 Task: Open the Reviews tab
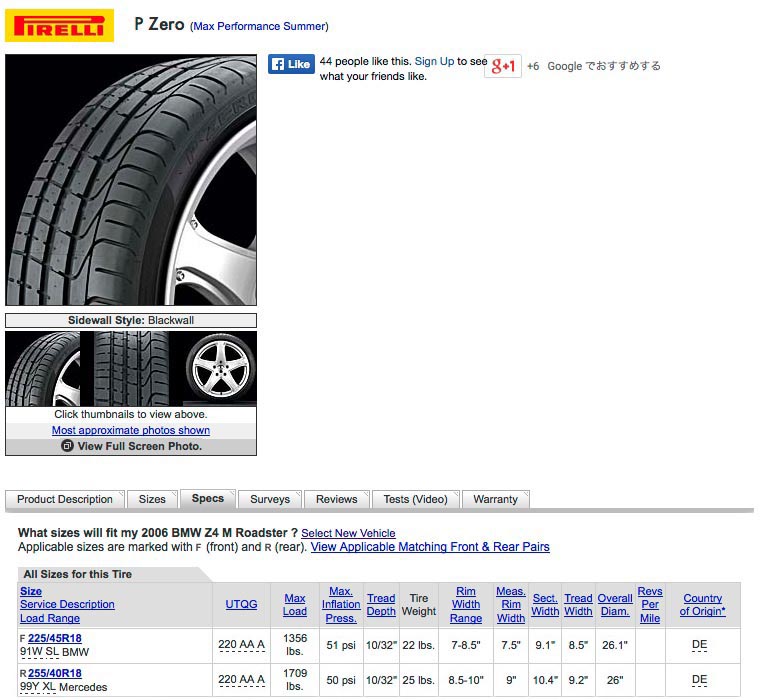336,499
